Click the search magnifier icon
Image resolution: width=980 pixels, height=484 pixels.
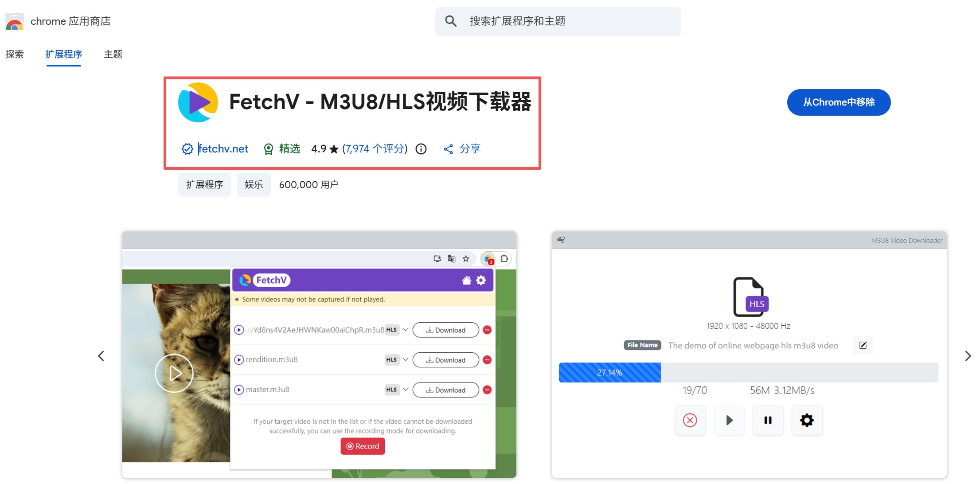[x=450, y=21]
